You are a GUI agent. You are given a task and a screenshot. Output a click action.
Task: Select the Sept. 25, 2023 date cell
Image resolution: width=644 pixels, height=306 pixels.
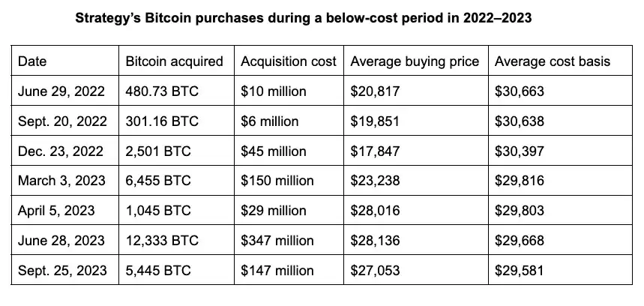click(x=61, y=271)
